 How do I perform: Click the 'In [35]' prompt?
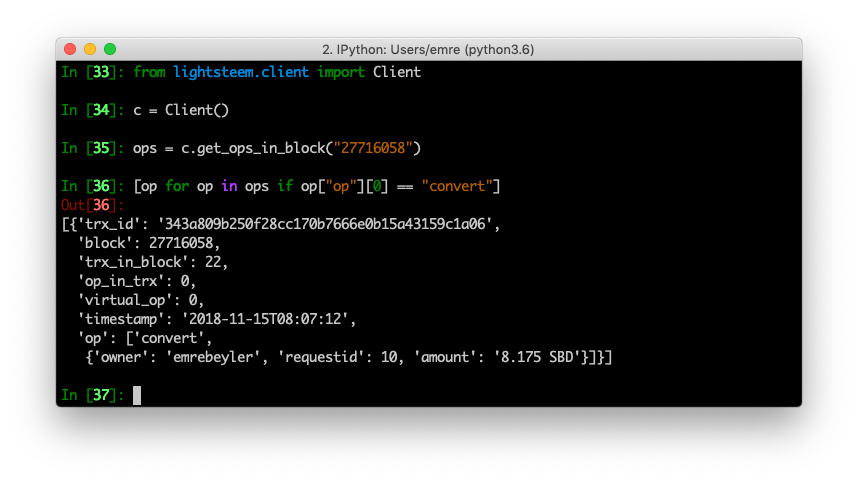click(92, 148)
